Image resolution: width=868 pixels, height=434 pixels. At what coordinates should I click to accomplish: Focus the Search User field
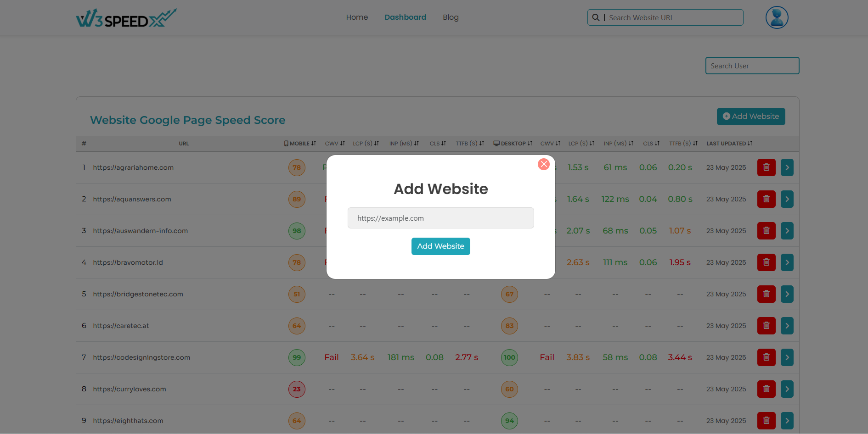[x=752, y=66]
